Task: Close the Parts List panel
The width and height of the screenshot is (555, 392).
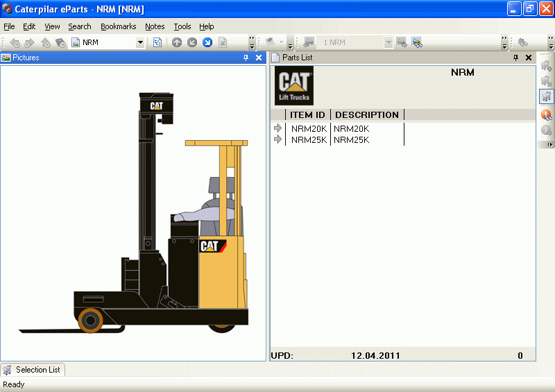Action: click(x=529, y=58)
